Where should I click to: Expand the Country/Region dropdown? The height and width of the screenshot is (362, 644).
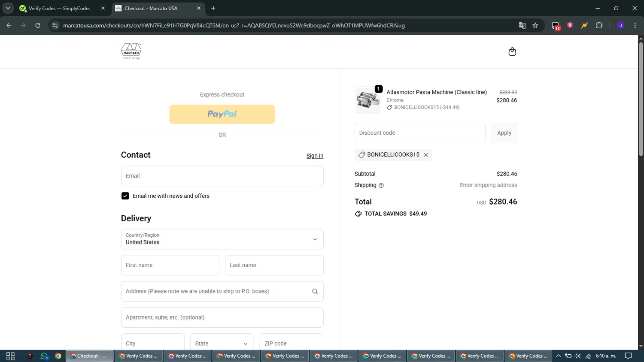222,239
